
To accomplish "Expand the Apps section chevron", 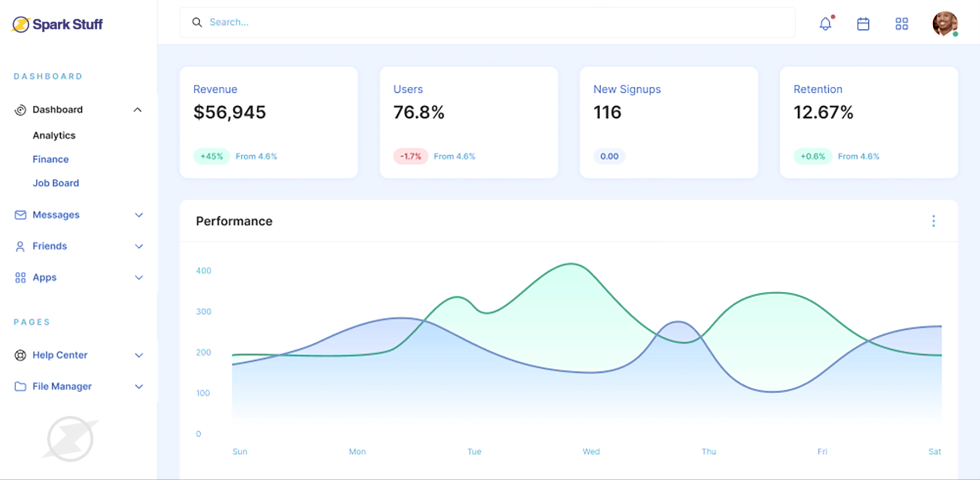I will [x=139, y=278].
